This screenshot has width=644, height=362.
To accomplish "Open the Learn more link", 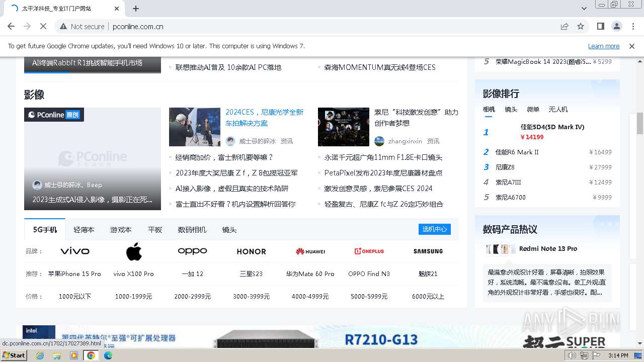I will [604, 46].
